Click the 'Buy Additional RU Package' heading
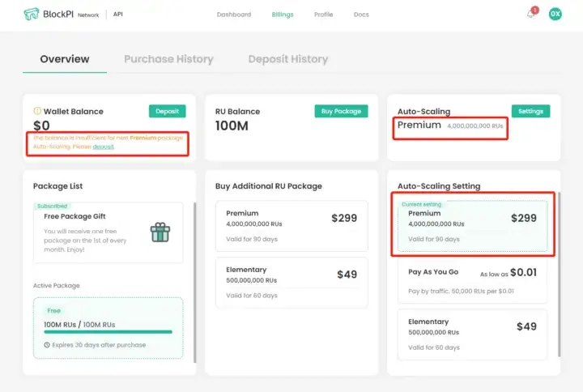Viewport: 583px width, 392px height. click(269, 186)
